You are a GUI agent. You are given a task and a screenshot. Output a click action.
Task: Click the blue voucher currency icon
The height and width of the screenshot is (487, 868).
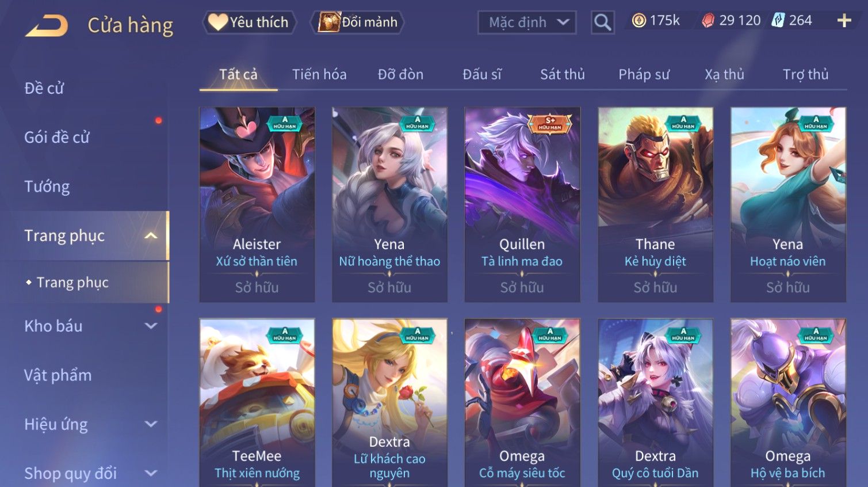778,21
